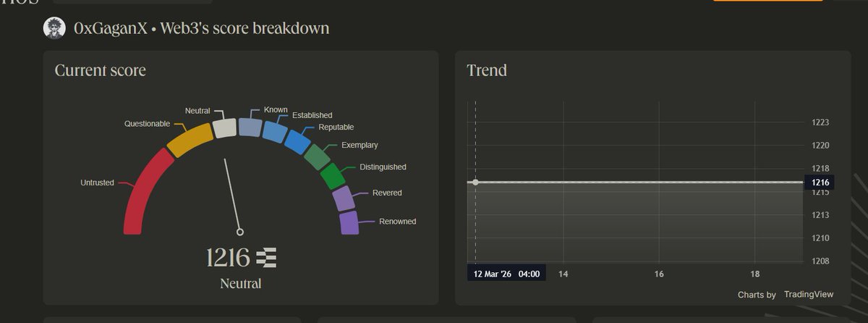The width and height of the screenshot is (868, 323).
Task: Select the grey Neutral gauge segment
Action: (x=225, y=127)
